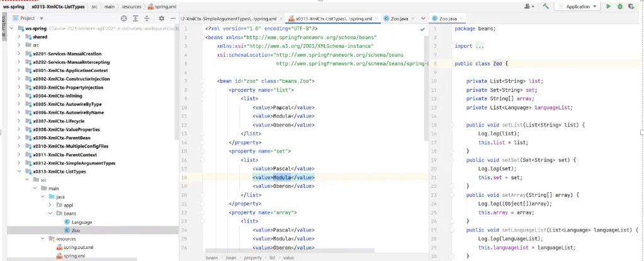Close the left editor Zoo.java tab
Screen dimensions: 644x261
(412, 19)
